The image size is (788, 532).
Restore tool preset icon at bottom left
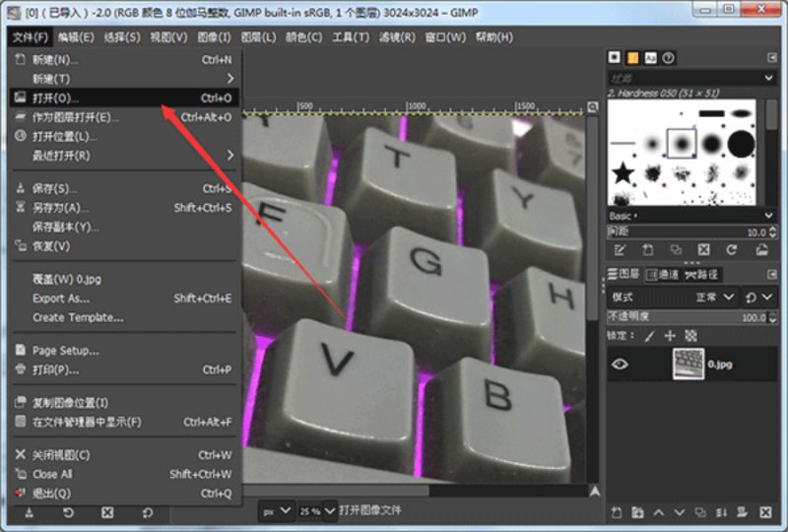(68, 512)
